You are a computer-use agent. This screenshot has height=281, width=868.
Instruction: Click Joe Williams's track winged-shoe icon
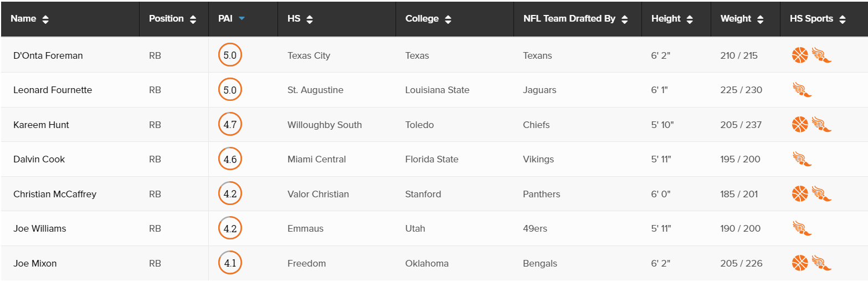coord(802,228)
